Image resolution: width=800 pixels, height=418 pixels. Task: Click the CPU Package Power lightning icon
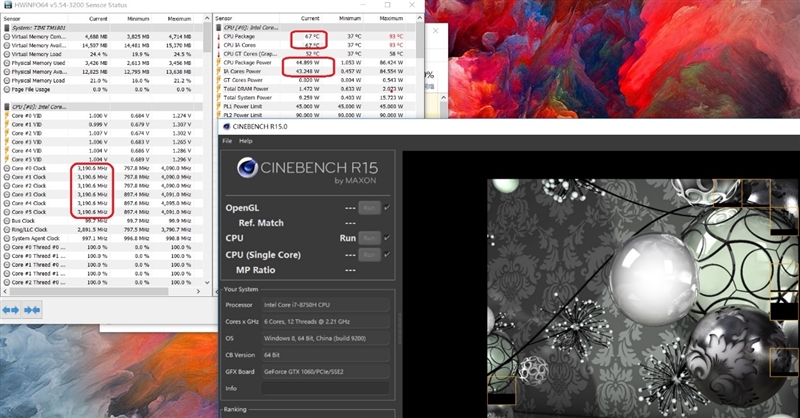tap(220, 62)
